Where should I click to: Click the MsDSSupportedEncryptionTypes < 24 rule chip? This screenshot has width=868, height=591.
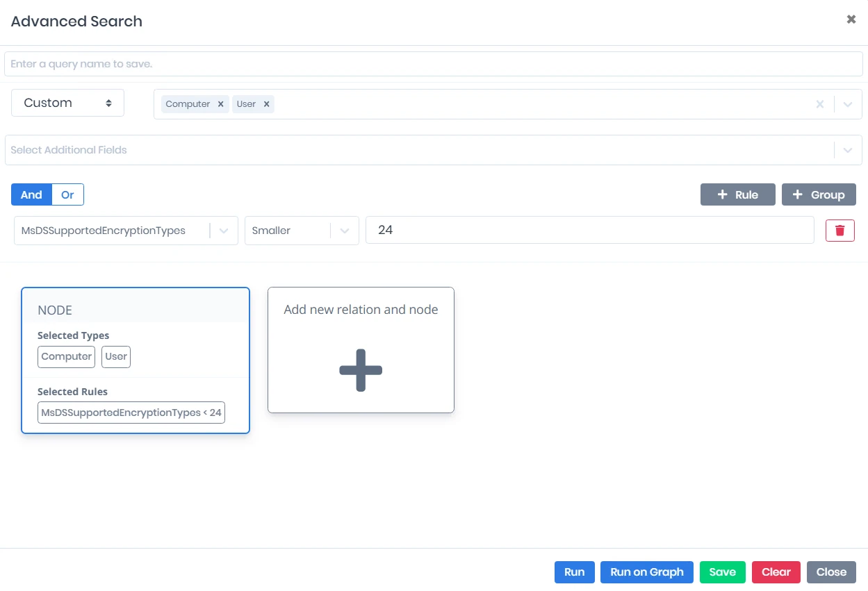click(x=131, y=413)
